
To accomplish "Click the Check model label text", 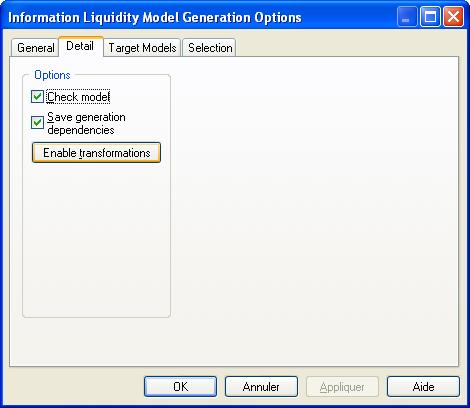I will [x=78, y=97].
